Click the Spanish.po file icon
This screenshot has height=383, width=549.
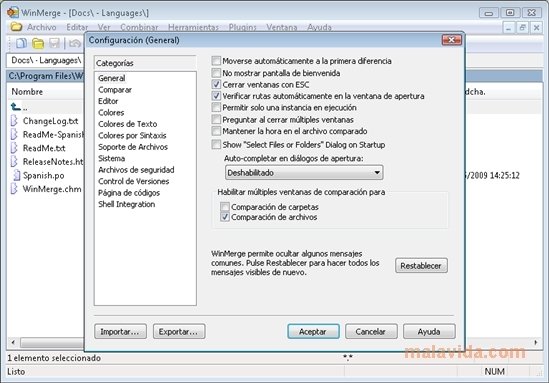click(x=16, y=175)
